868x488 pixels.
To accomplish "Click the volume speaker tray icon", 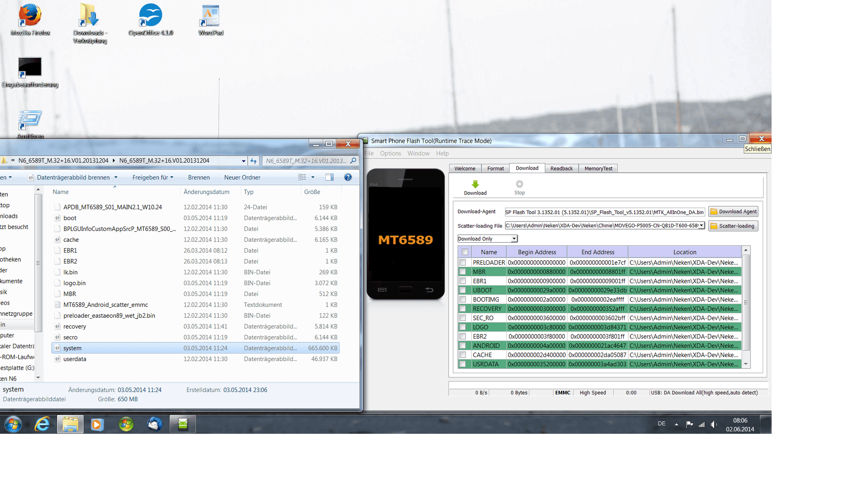I will (x=713, y=424).
